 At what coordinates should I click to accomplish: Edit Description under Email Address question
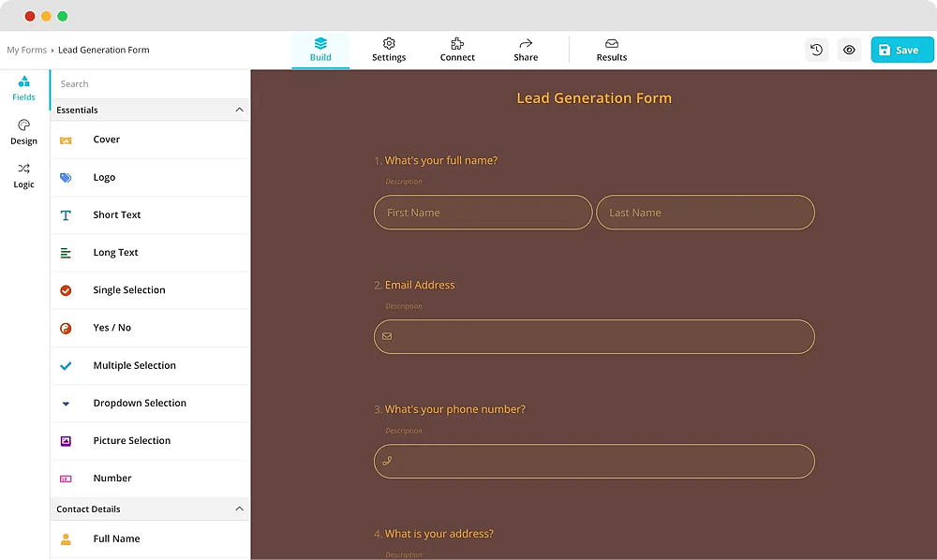click(x=403, y=306)
